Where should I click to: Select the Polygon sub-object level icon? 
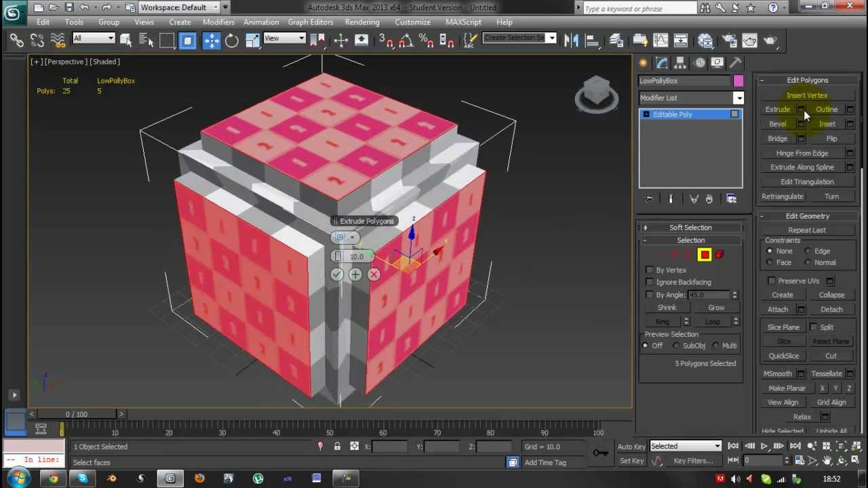705,255
